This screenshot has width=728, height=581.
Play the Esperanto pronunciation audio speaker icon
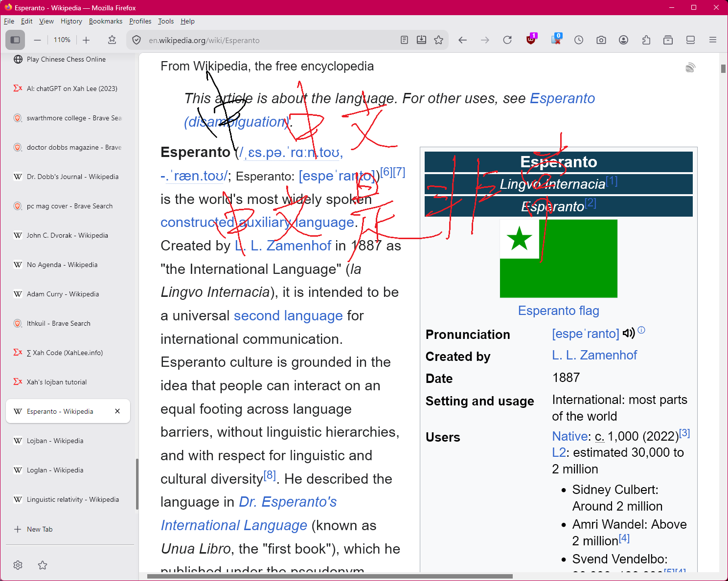(629, 334)
